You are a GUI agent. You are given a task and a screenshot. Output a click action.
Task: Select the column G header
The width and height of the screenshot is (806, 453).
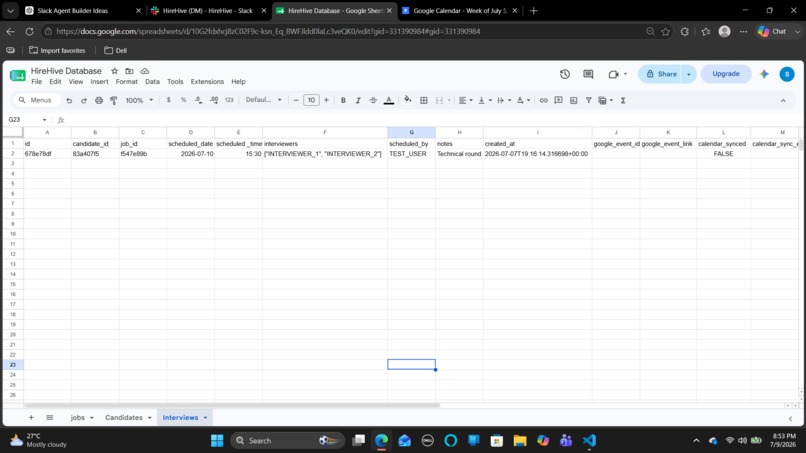[x=411, y=133]
